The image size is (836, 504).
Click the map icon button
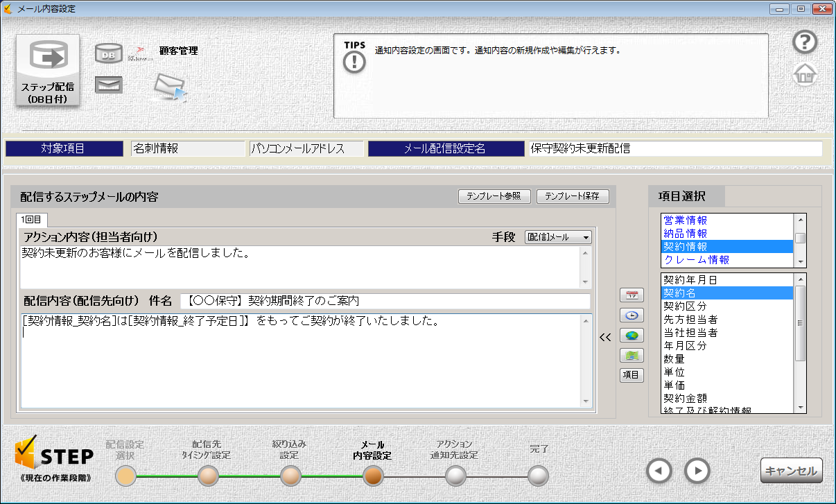tap(632, 356)
